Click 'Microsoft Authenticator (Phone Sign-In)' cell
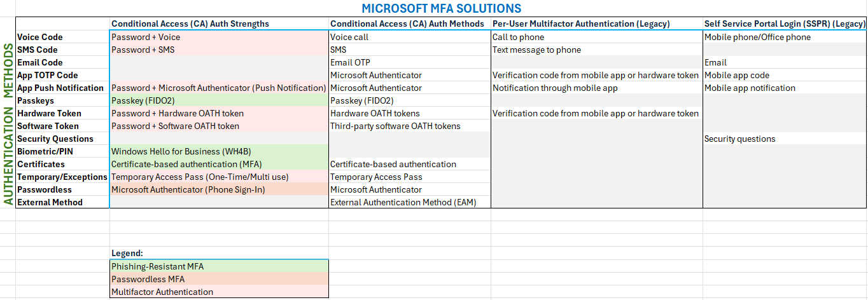 coord(219,189)
